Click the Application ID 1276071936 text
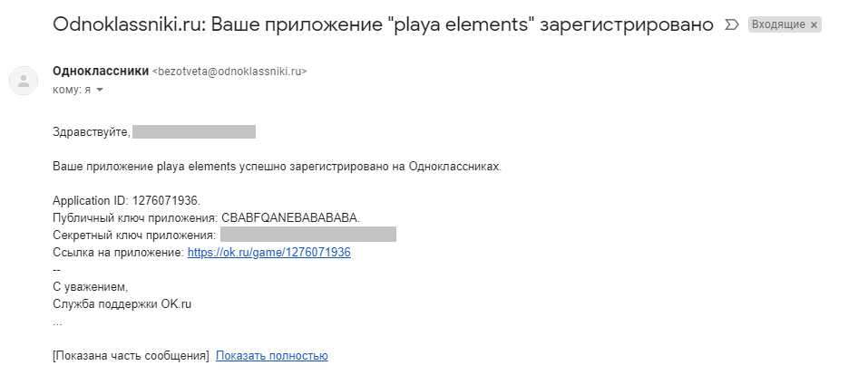The width and height of the screenshot is (868, 375). [x=126, y=200]
